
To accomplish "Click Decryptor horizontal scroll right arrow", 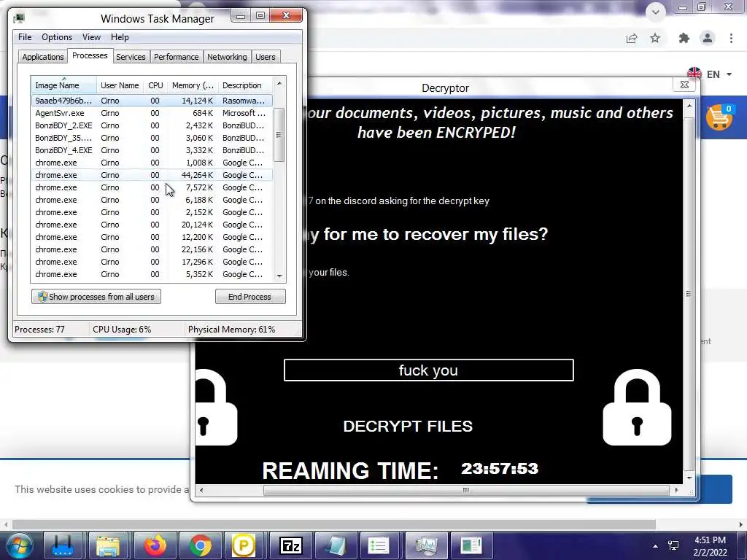I will pos(676,490).
